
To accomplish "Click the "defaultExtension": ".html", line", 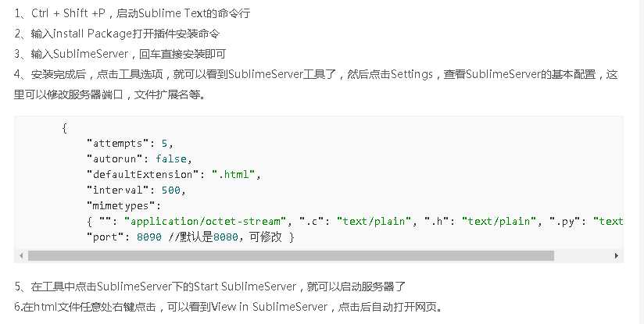I will 174,174.
